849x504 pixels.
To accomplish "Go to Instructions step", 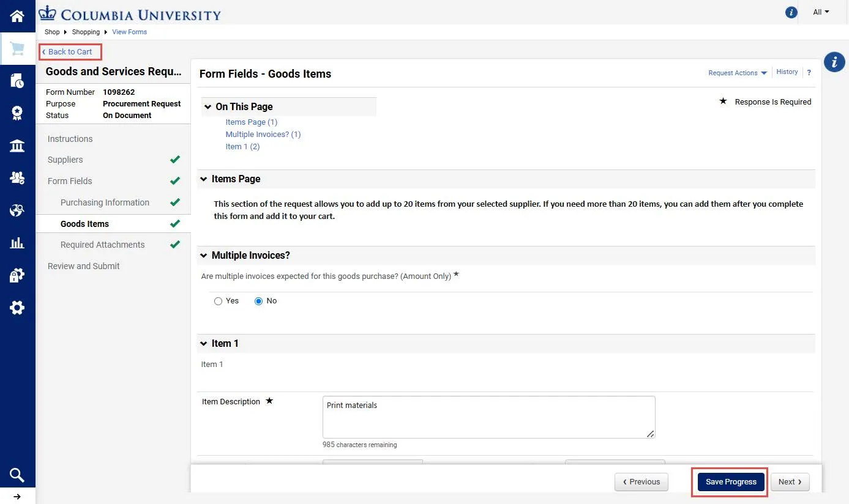I will [70, 139].
